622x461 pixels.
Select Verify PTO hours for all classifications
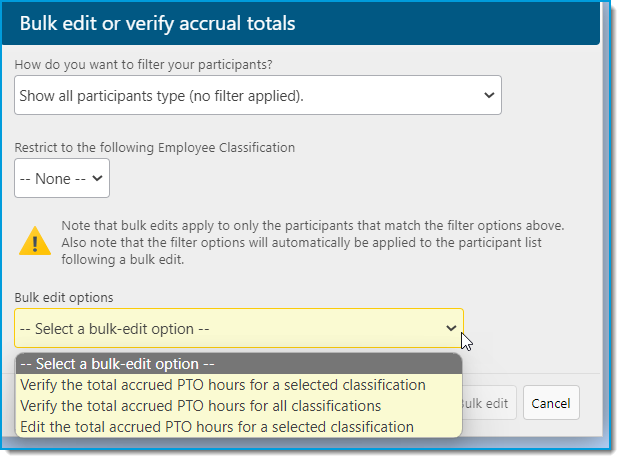pos(239,406)
